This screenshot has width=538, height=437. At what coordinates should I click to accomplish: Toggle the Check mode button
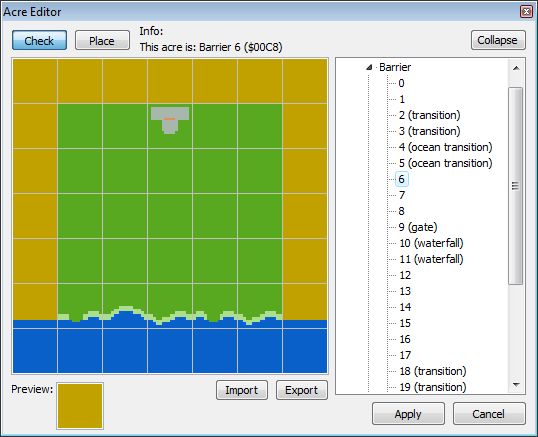(x=39, y=40)
